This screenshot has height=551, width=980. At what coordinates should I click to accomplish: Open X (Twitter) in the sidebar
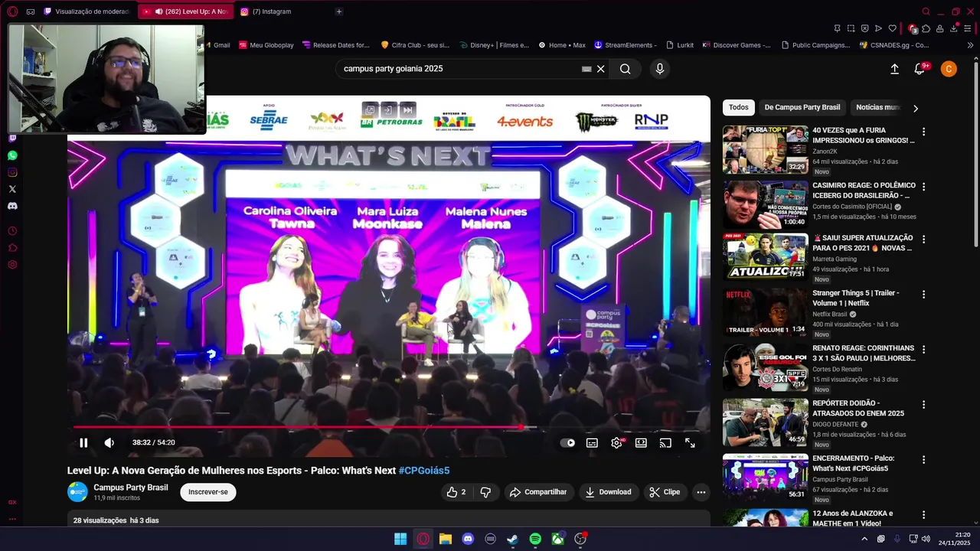tap(12, 189)
